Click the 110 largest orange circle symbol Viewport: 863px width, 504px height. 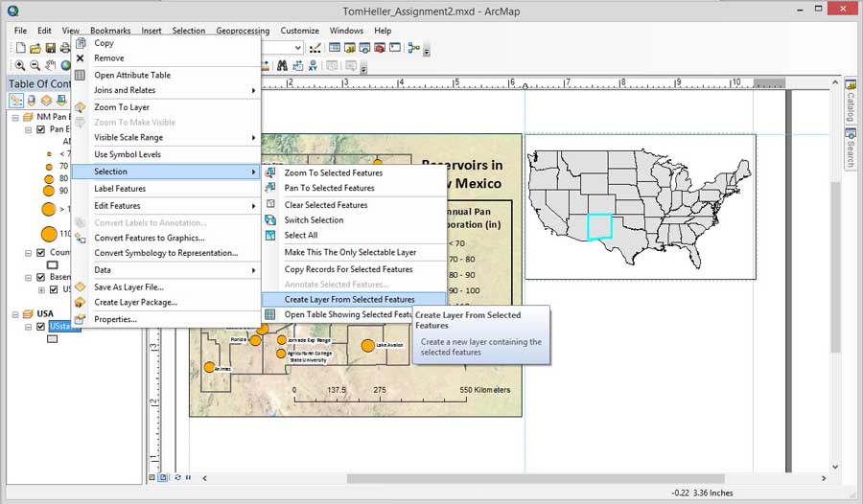[49, 234]
